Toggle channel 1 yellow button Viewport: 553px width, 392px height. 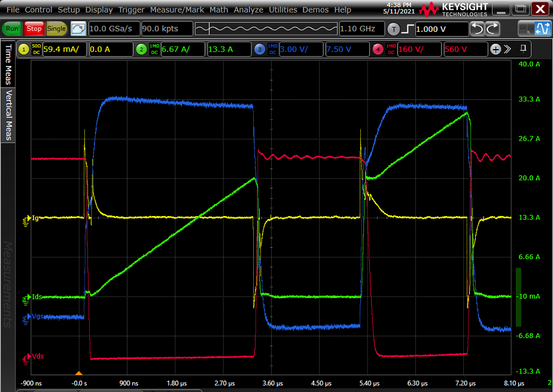pos(24,49)
